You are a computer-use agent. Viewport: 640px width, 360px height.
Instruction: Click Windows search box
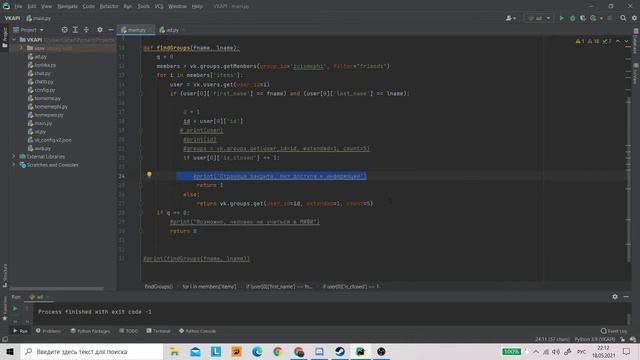tap(92, 351)
